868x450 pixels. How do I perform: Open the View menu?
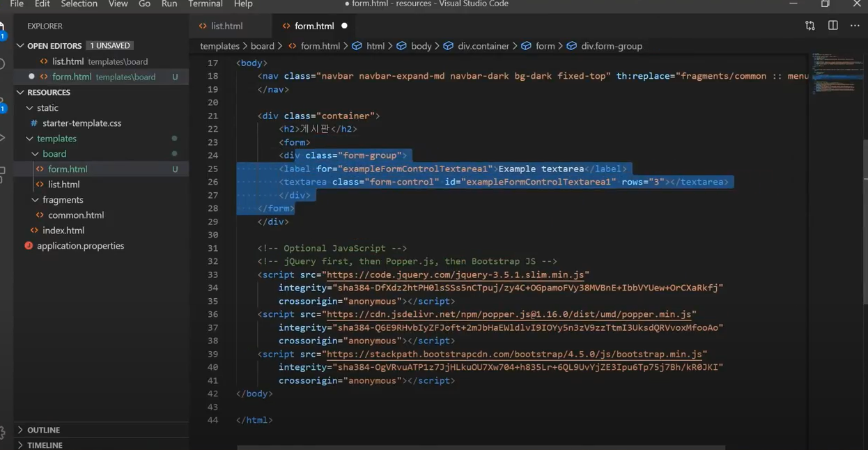click(118, 4)
